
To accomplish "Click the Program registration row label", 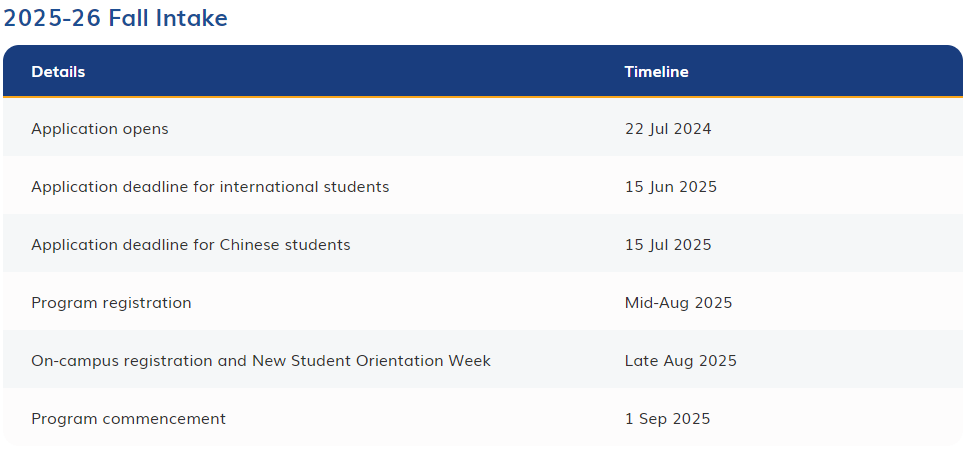I will (112, 303).
